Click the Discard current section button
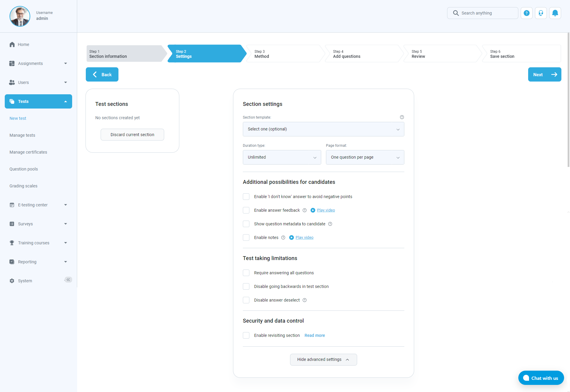 [132, 135]
